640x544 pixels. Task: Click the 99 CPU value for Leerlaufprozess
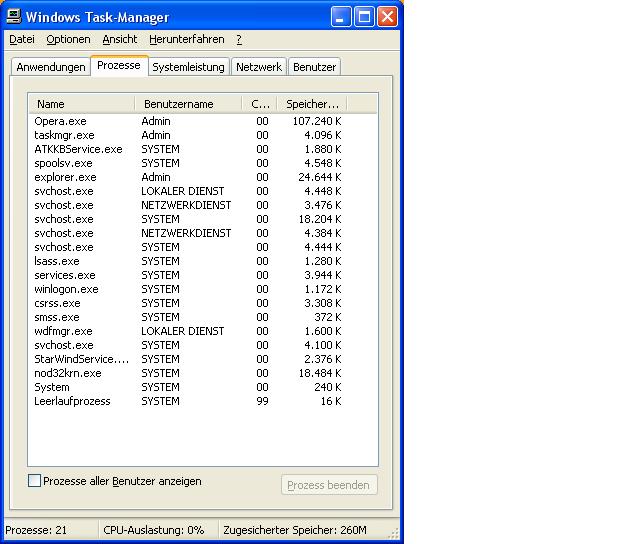(262, 401)
